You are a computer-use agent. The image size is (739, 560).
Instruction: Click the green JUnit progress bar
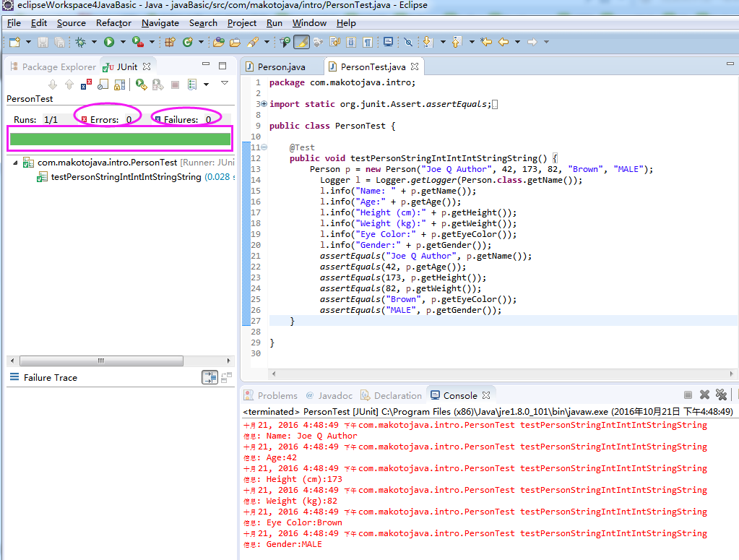(x=120, y=139)
